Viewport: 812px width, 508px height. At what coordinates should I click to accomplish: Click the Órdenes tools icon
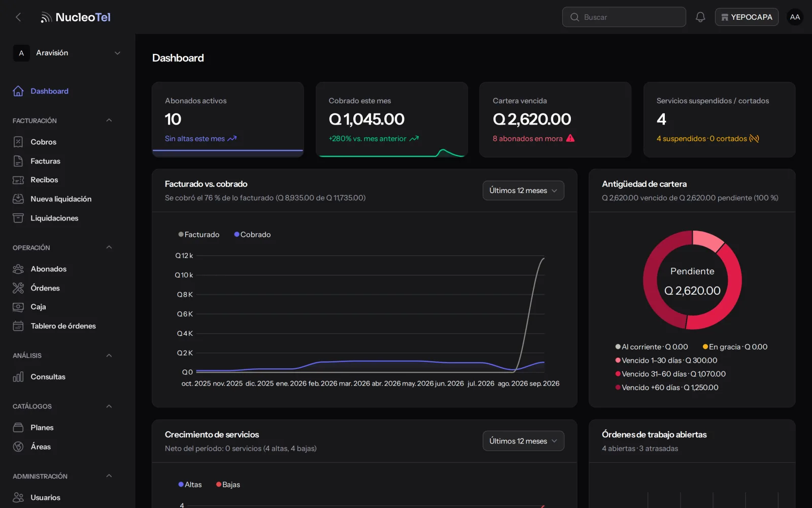click(18, 288)
